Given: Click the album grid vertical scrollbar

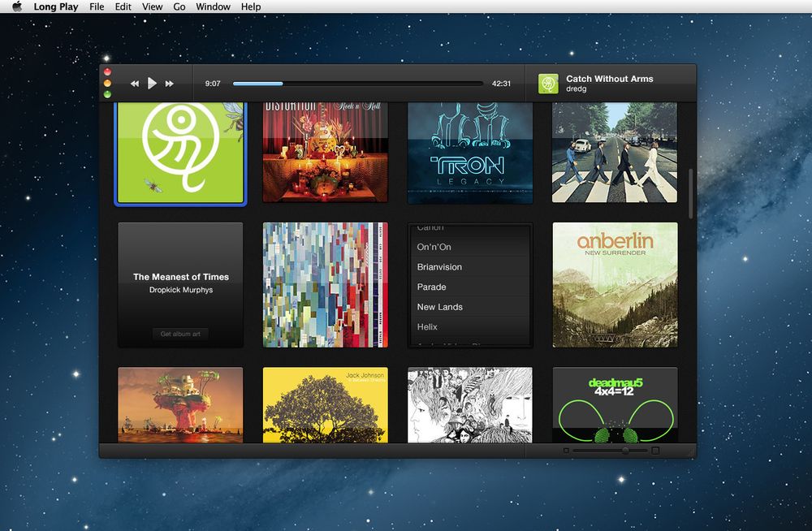Looking at the screenshot, I should point(691,192).
